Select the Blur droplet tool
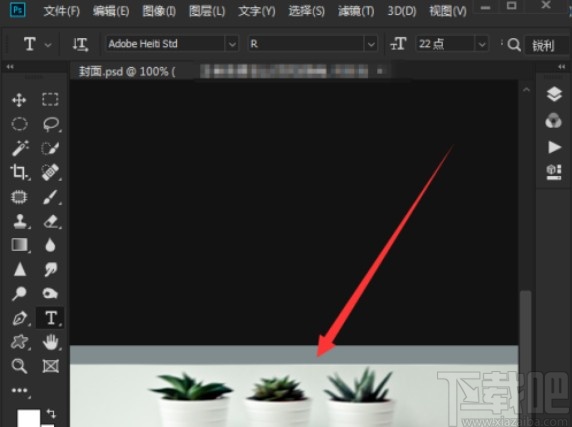 pos(50,245)
